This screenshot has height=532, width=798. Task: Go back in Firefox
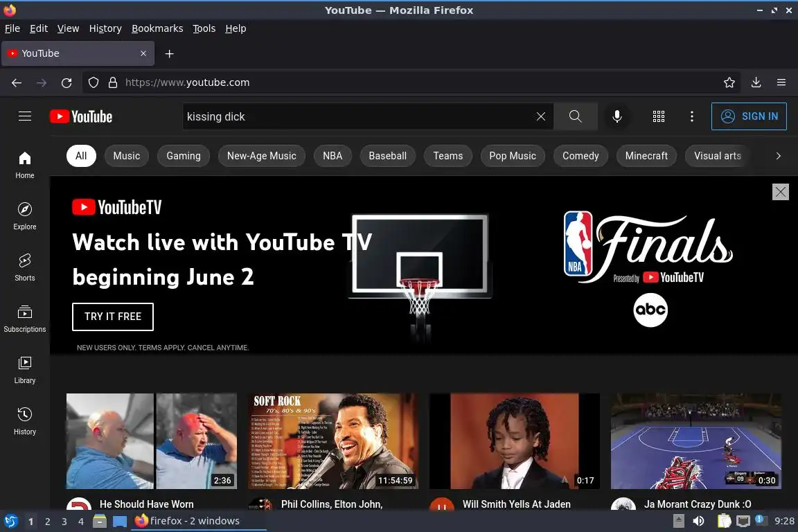17,82
